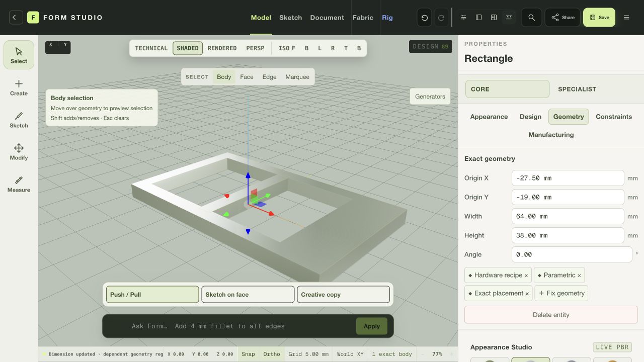The image size is (644, 362).
Task: Toggle Ortho mode in the status bar
Action: coord(272,354)
